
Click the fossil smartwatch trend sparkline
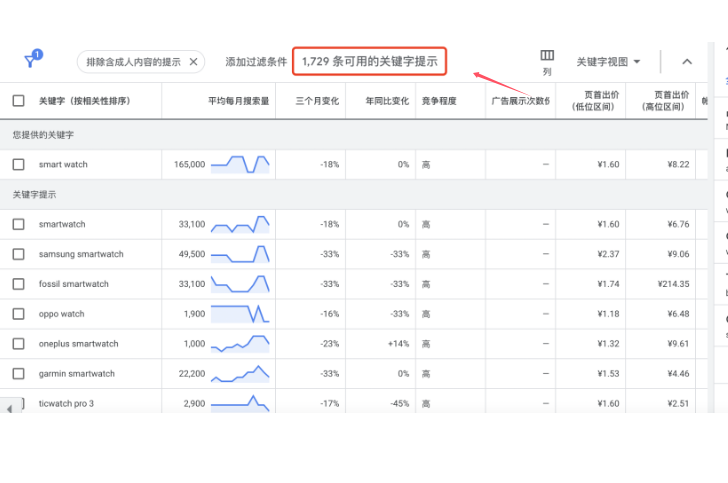pyautogui.click(x=240, y=284)
